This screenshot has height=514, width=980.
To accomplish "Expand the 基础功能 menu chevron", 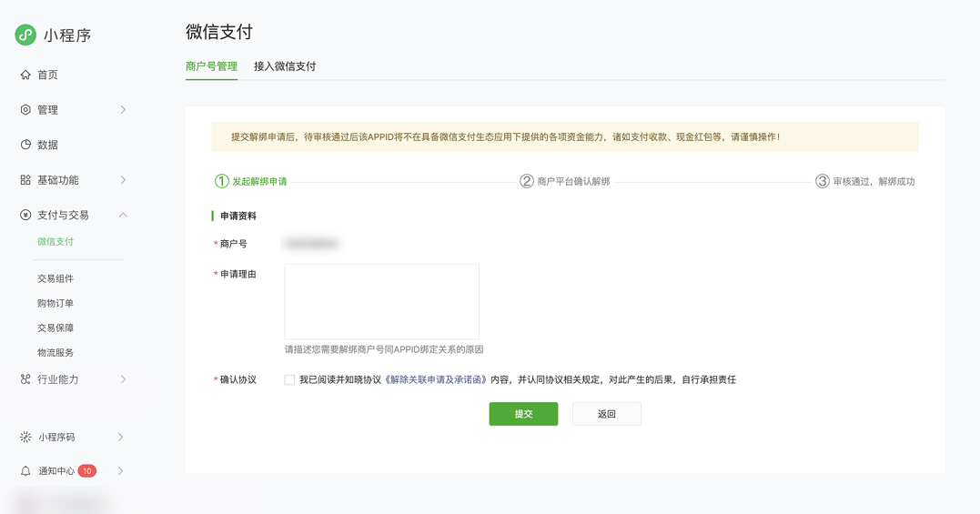I will (123, 180).
